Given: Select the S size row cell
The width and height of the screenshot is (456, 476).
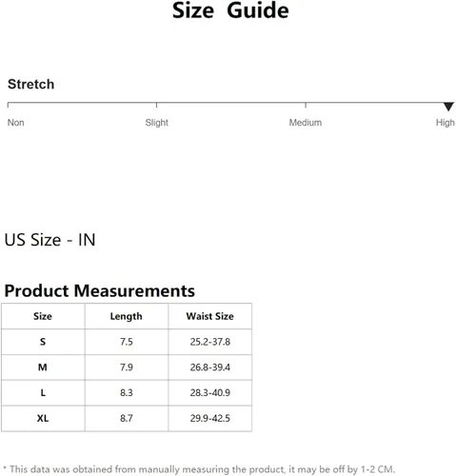Looking at the screenshot, I should 43,342.
